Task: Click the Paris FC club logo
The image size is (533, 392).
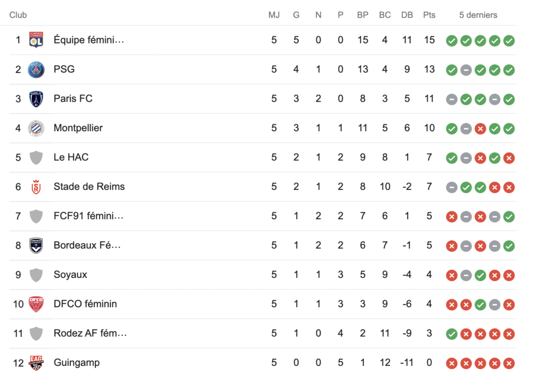Action: (36, 99)
